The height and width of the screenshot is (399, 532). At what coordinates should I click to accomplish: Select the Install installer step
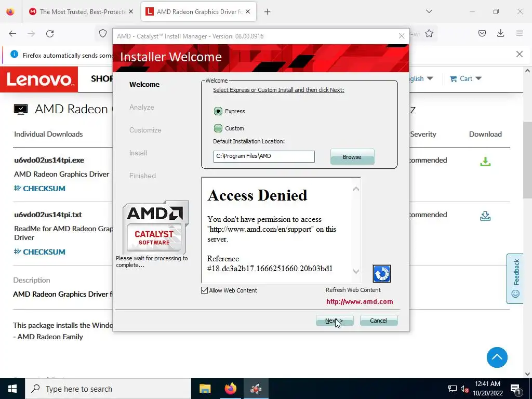coord(138,153)
